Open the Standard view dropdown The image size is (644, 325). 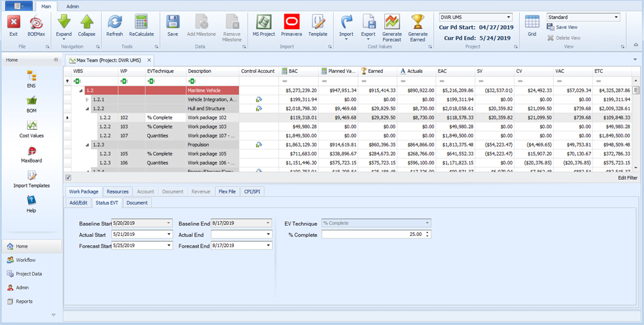pyautogui.click(x=616, y=17)
